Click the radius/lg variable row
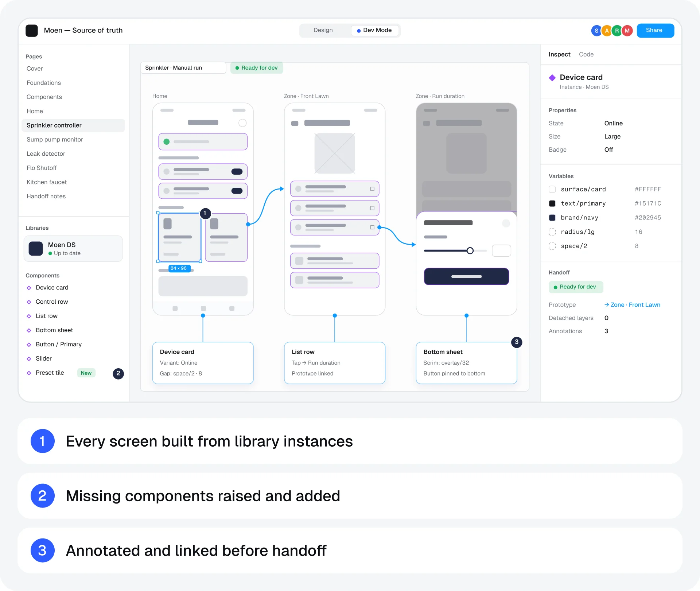700x591 pixels. coord(605,232)
